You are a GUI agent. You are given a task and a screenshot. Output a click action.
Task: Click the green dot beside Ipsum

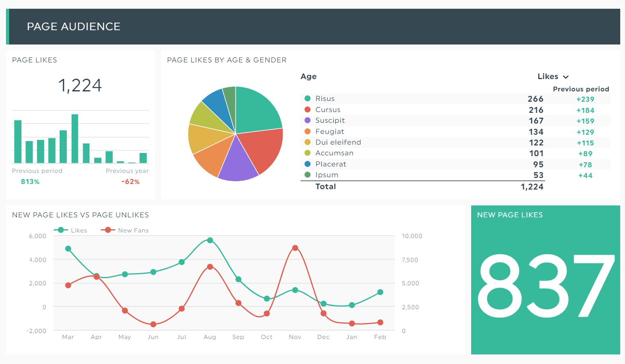tap(307, 174)
